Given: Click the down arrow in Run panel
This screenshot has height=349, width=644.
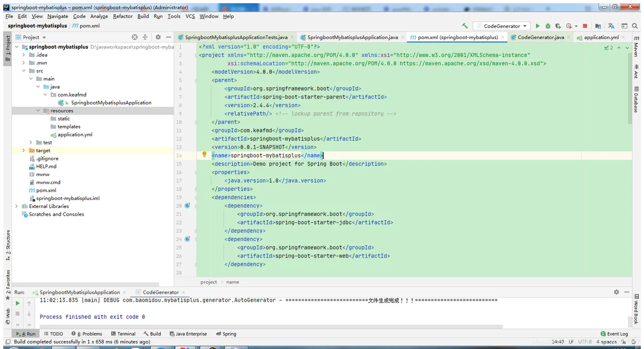Looking at the screenshot, I should (x=29, y=314).
